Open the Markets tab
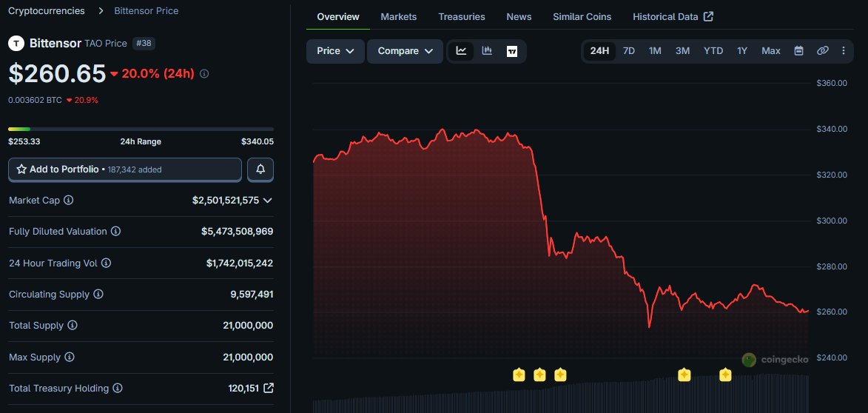The image size is (868, 413). pyautogui.click(x=398, y=16)
